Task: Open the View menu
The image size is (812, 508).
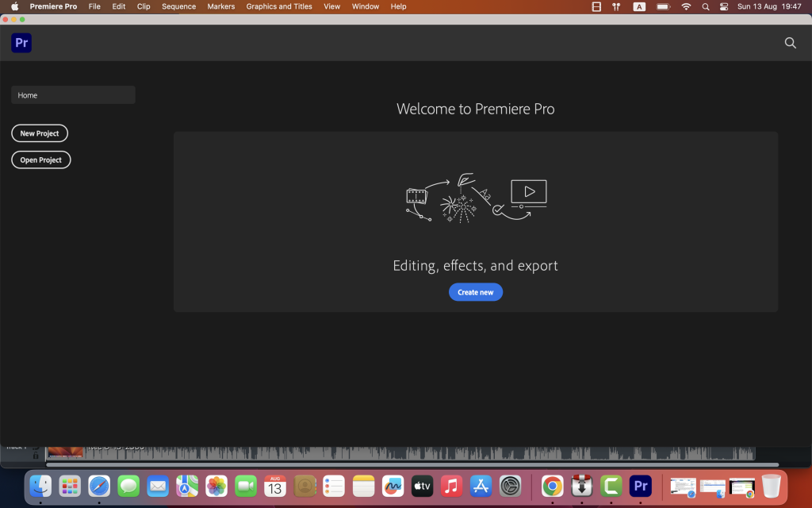Action: pyautogui.click(x=332, y=6)
